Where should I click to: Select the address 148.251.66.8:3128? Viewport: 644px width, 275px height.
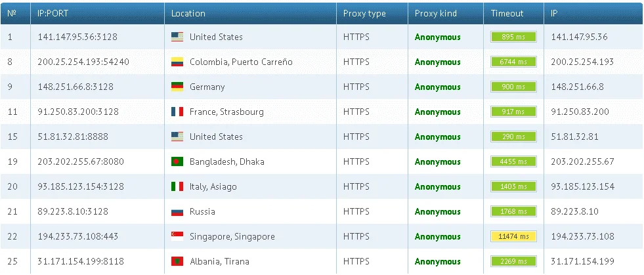pyautogui.click(x=75, y=87)
